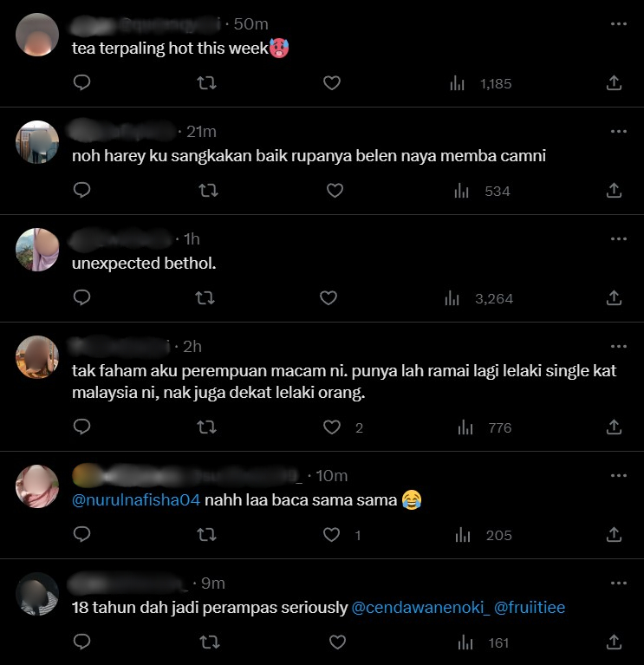View analytics with 1,185 views
Image resolution: width=644 pixels, height=665 pixels.
point(483,83)
